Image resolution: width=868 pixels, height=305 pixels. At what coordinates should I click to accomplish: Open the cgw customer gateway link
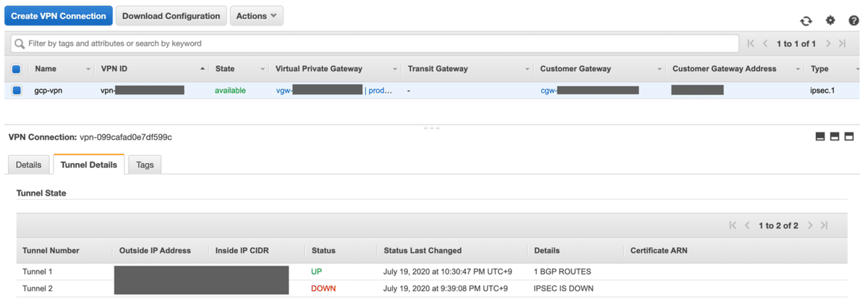point(548,91)
